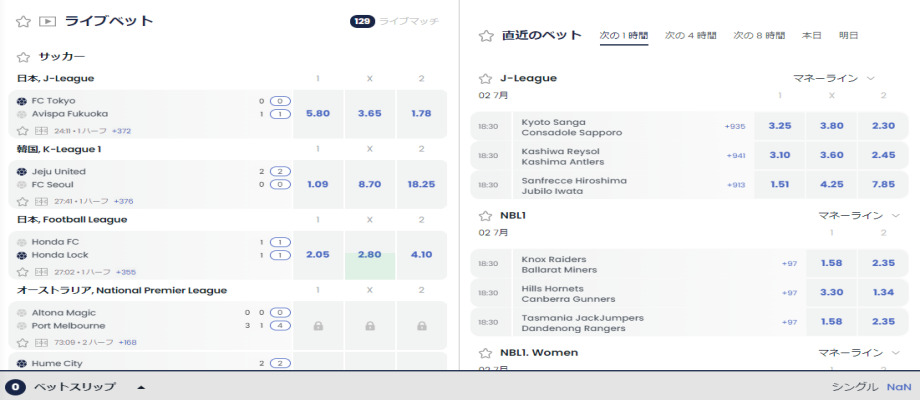Open the 韓国, K-League 1 league heading
The width and height of the screenshot is (920, 400).
[59, 149]
